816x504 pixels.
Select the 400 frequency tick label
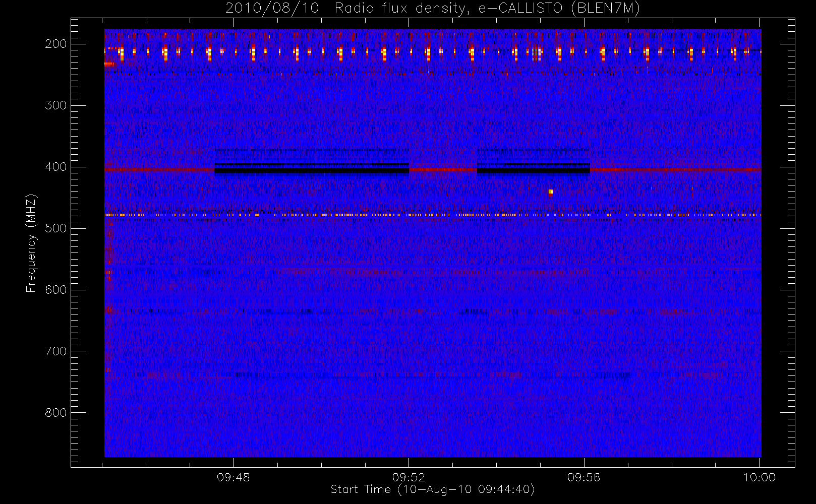(56, 167)
